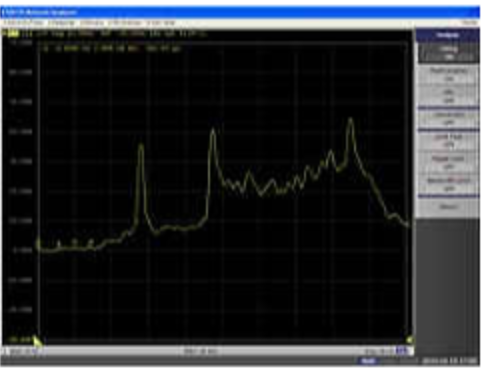The width and height of the screenshot is (483, 370).
Task: Click the Return softkey
Action: tap(447, 207)
